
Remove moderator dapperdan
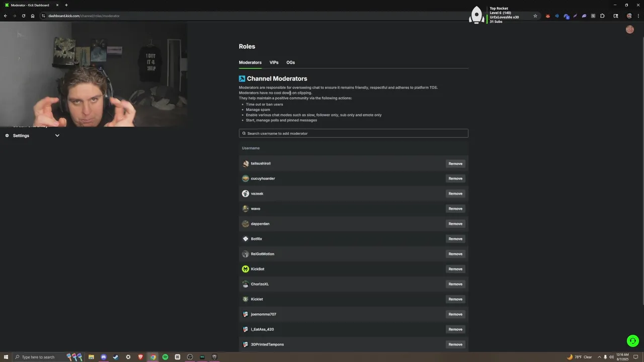455,224
